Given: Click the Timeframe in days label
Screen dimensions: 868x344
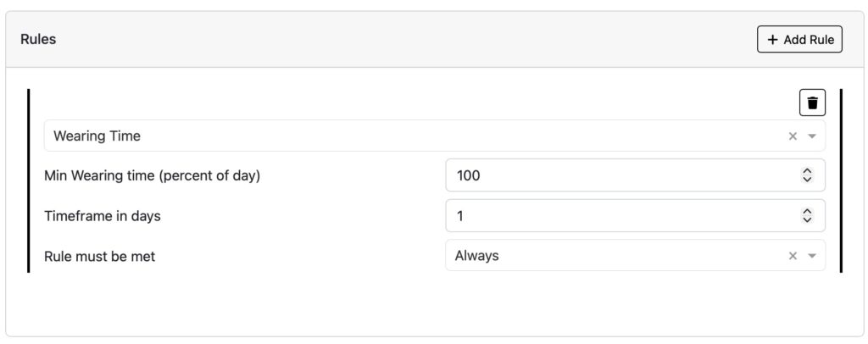Looking at the screenshot, I should coord(103,216).
